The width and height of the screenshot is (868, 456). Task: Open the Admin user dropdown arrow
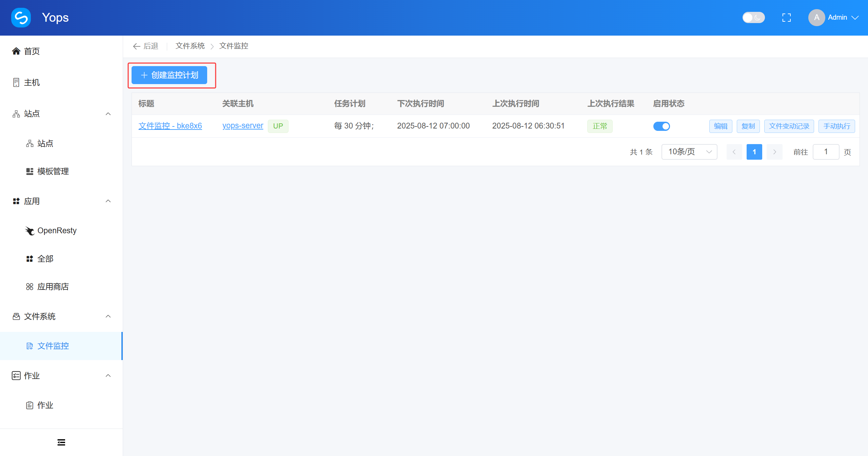point(855,18)
